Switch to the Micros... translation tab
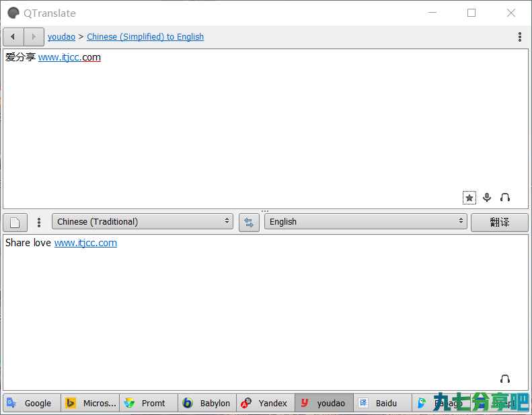Viewport: 532px width, 415px height. (90, 403)
